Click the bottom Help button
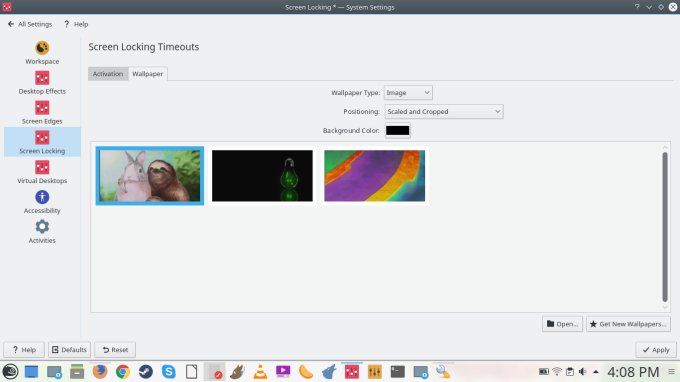680x382 pixels. (x=24, y=349)
